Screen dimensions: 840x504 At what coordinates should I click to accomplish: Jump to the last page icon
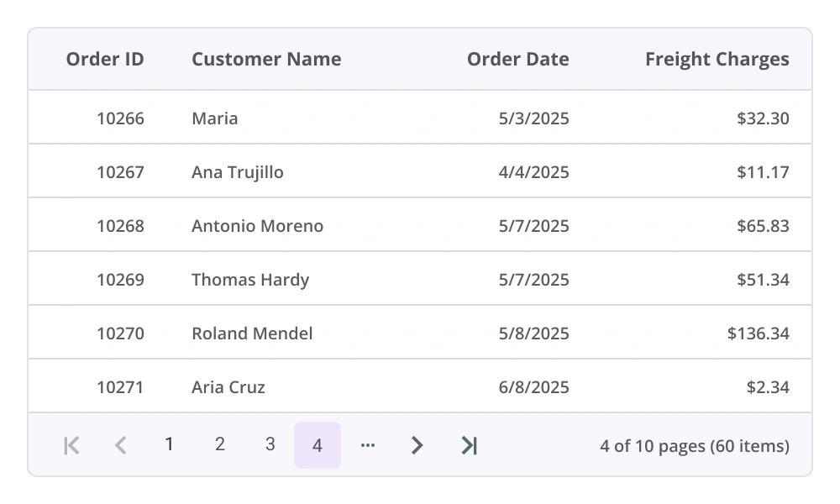tap(469, 445)
